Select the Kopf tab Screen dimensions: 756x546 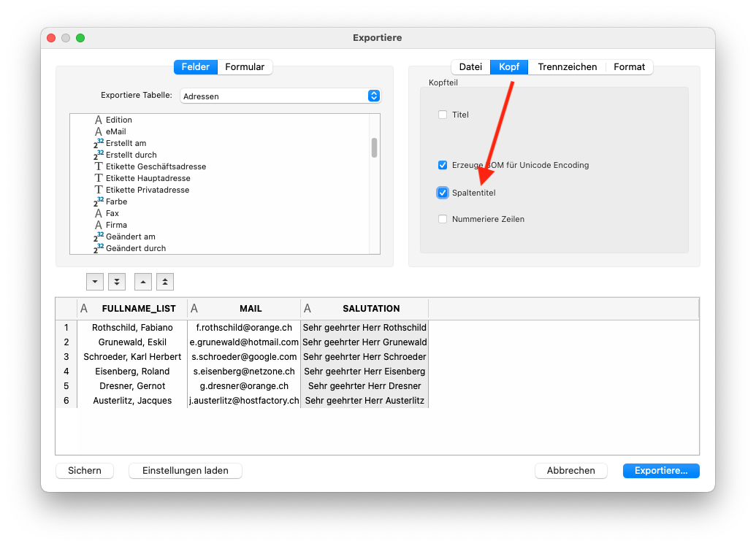click(509, 67)
